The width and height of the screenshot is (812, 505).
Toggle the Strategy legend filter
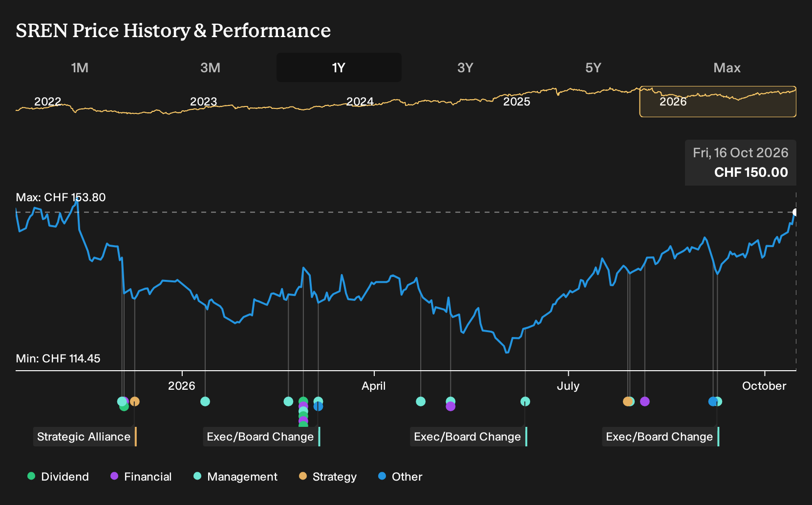pos(328,476)
